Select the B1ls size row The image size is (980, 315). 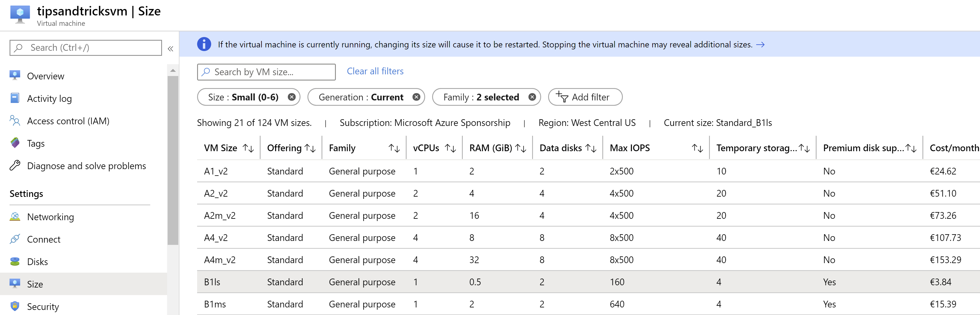tap(588, 282)
